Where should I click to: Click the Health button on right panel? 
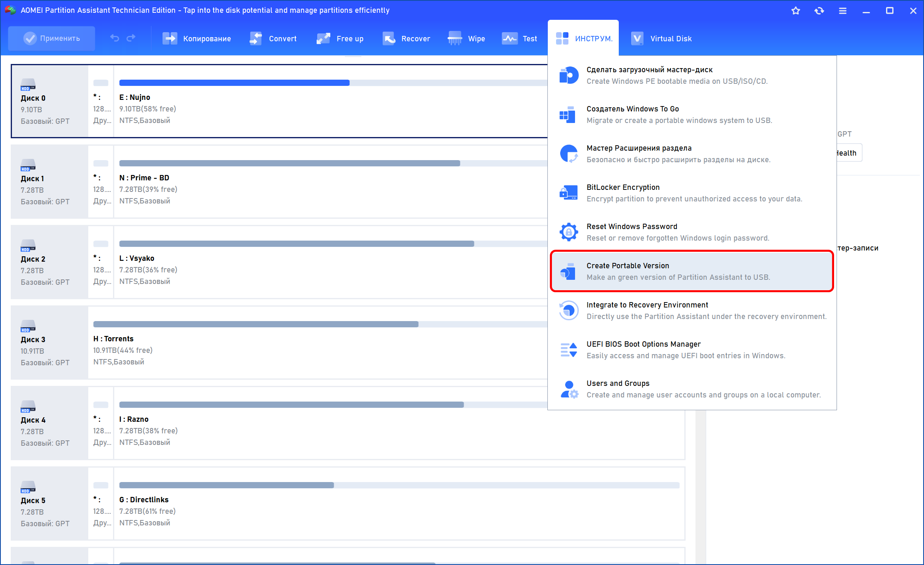click(x=848, y=153)
